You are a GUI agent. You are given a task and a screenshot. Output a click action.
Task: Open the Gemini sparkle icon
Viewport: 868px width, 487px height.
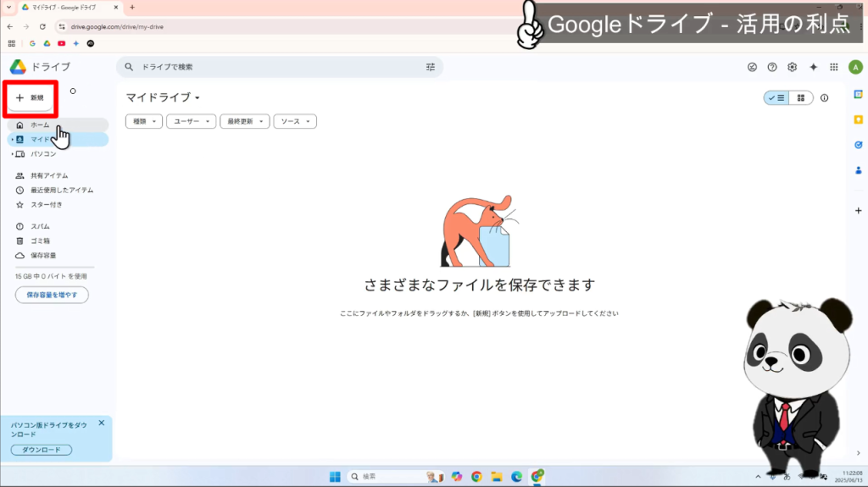[x=813, y=67]
